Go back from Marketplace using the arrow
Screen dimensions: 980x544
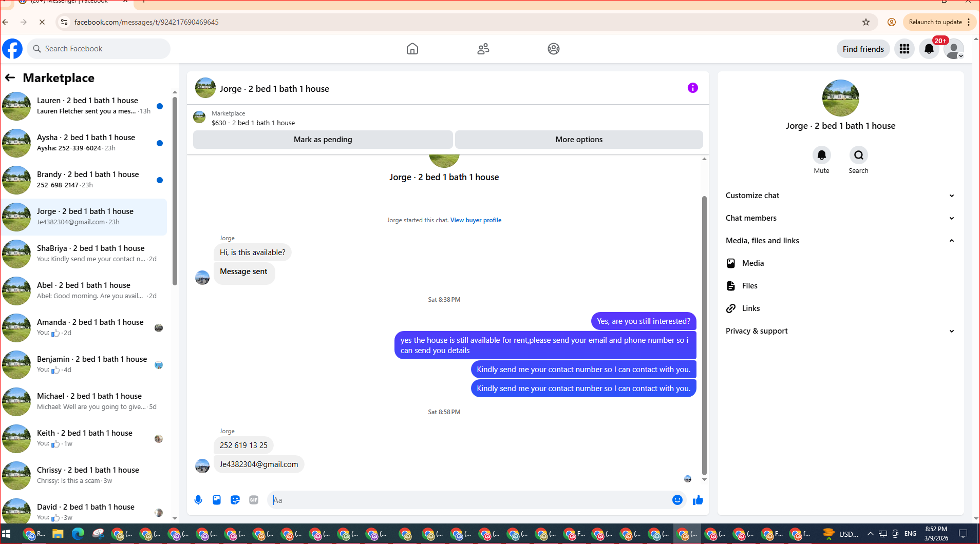(10, 77)
